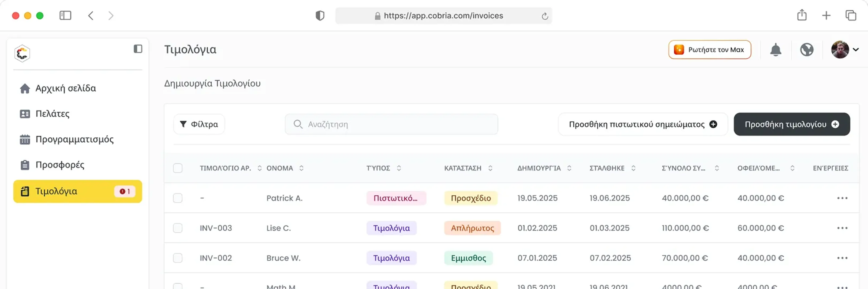
Task: Click the browser address bar URL
Action: click(x=443, y=16)
